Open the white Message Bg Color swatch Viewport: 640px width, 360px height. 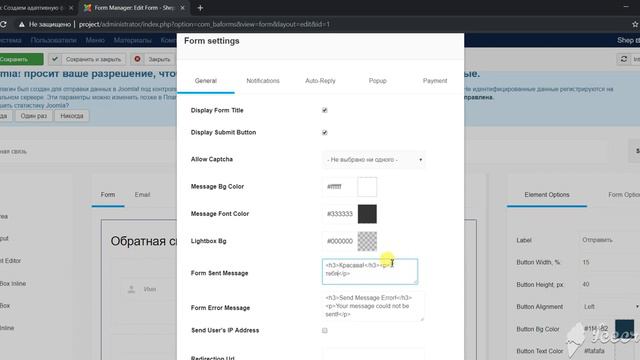pyautogui.click(x=367, y=187)
